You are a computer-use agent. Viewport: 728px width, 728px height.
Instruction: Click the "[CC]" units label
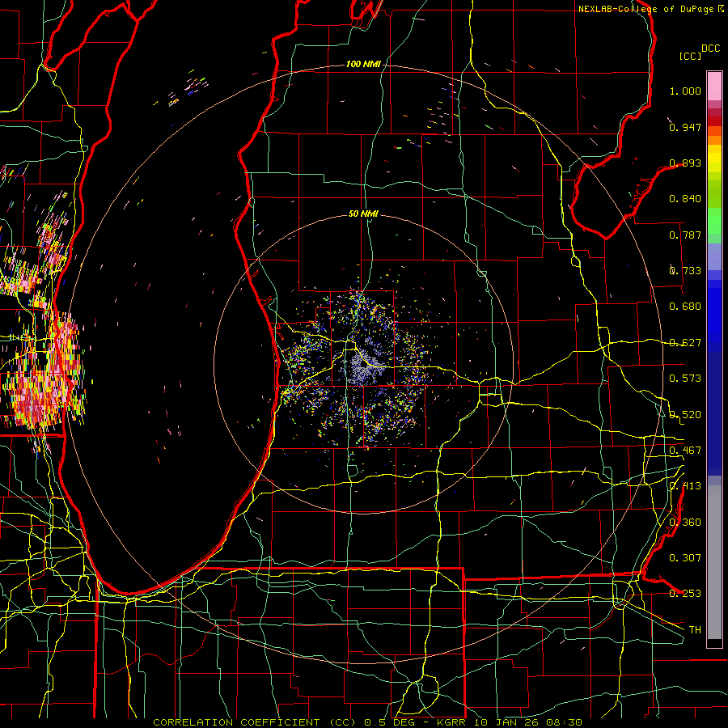(x=690, y=56)
